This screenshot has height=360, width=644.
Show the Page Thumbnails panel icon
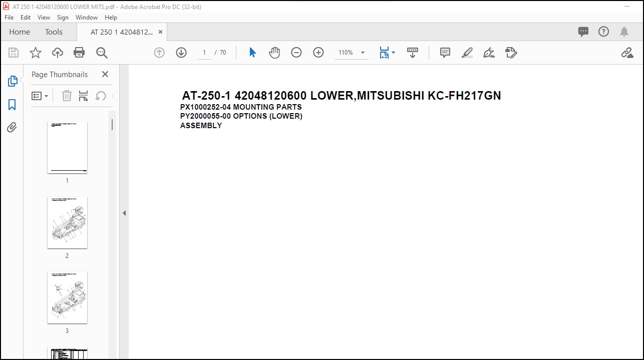pyautogui.click(x=13, y=81)
